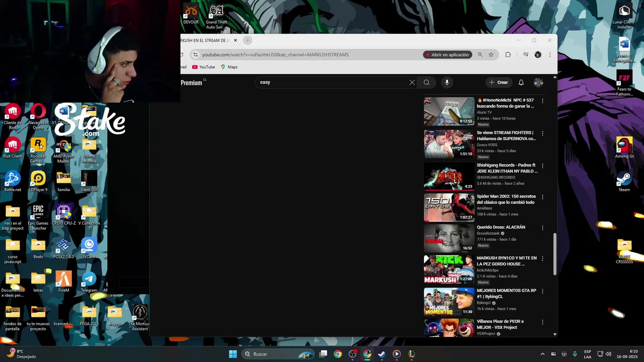Open DrossRotzank channel link
This screenshot has width=644, height=362.
pos(488,233)
